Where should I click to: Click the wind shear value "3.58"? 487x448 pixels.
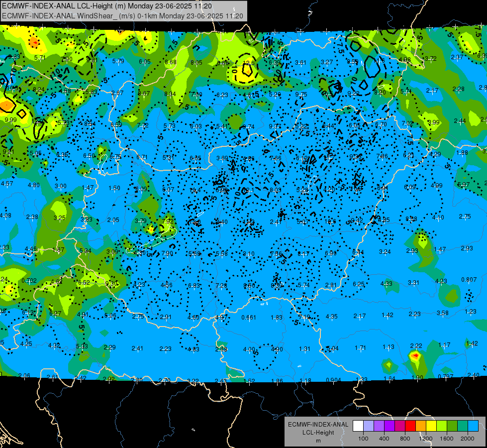tap(443, 313)
